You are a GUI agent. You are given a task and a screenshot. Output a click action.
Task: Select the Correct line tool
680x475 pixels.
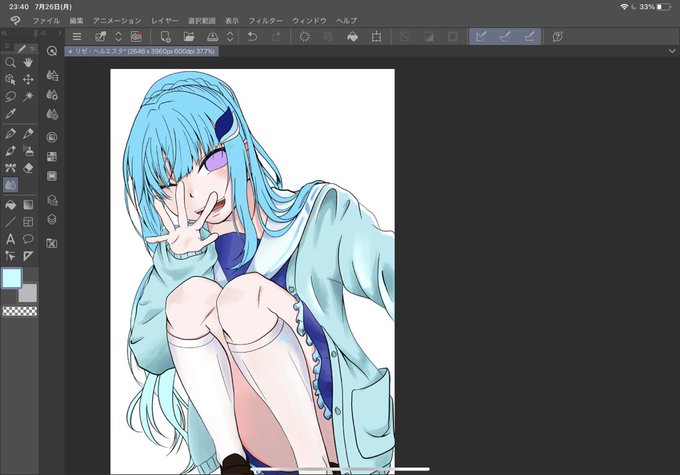pos(10,256)
